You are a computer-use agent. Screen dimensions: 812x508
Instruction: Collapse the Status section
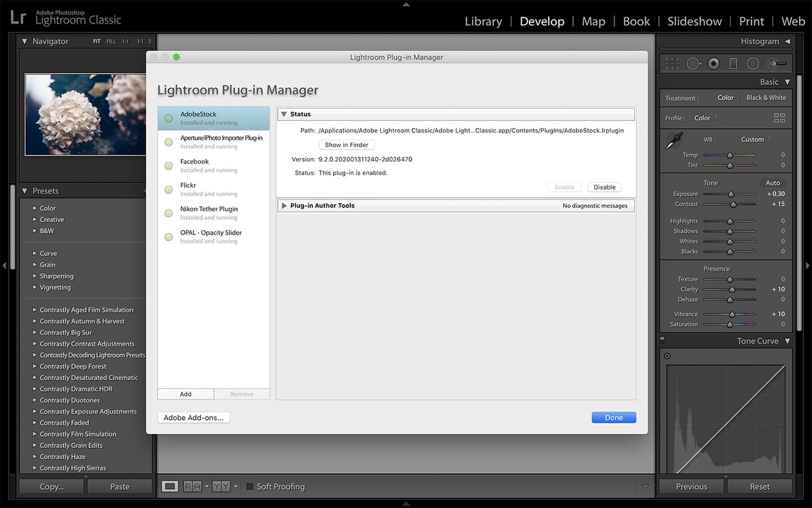click(284, 114)
